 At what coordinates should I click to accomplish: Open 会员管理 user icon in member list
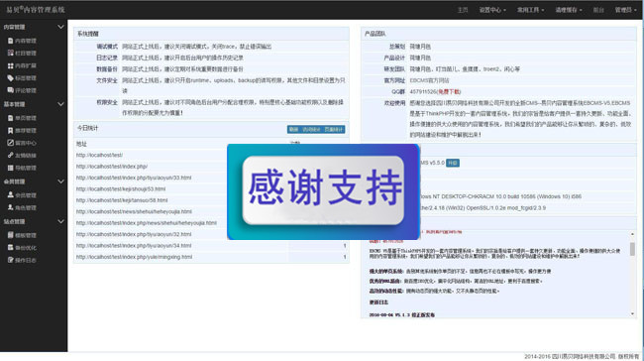coord(10,195)
